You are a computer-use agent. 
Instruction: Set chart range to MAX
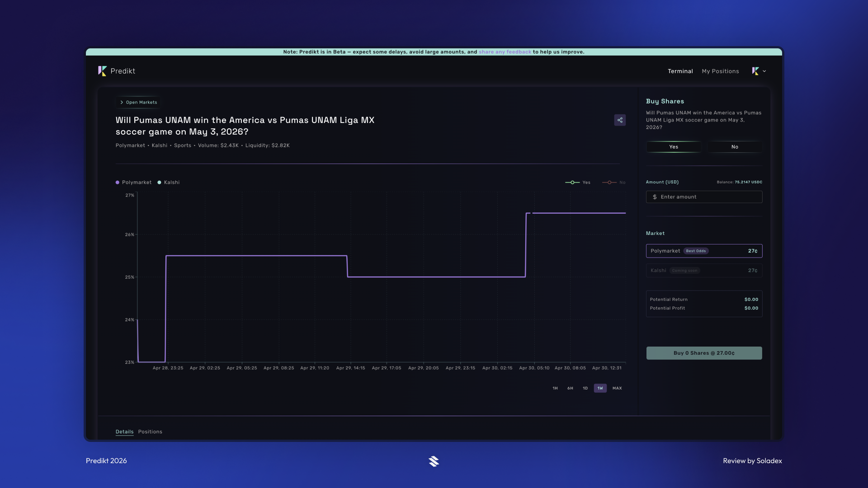617,388
